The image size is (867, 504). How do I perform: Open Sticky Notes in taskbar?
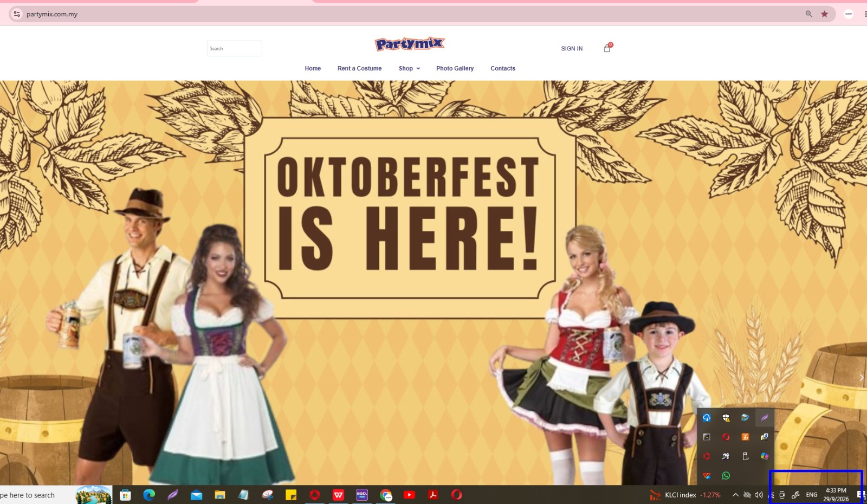(x=291, y=495)
